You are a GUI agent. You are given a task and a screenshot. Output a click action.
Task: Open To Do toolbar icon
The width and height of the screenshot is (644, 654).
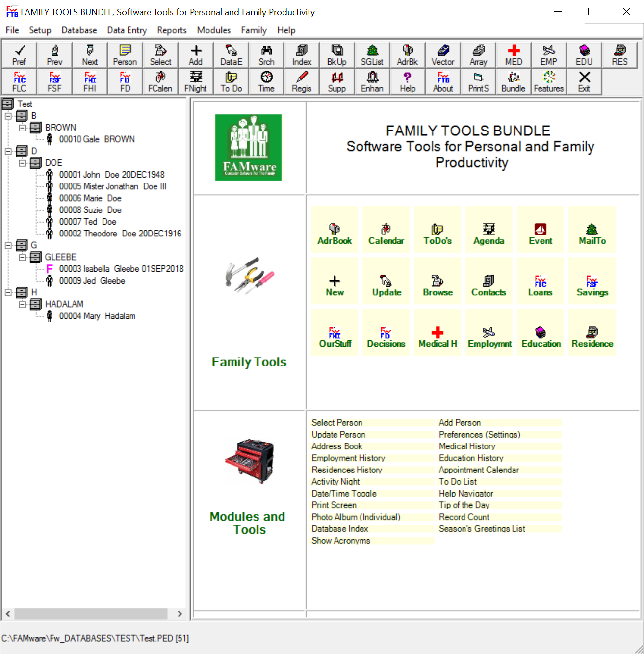click(231, 81)
